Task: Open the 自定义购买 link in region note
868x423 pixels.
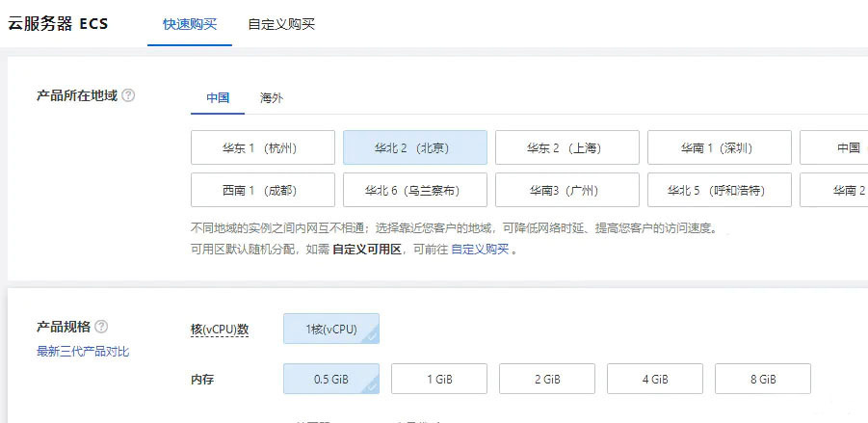Action: tap(480, 249)
